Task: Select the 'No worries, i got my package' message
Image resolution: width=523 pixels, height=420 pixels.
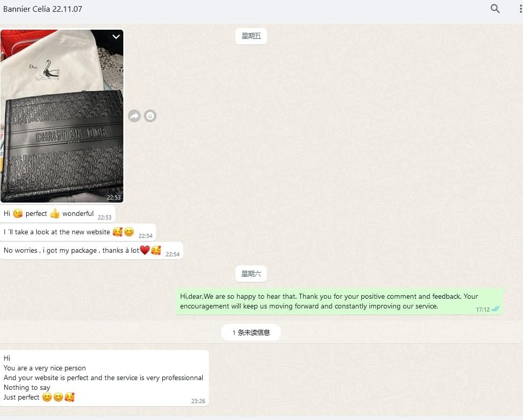Action: [x=92, y=251]
